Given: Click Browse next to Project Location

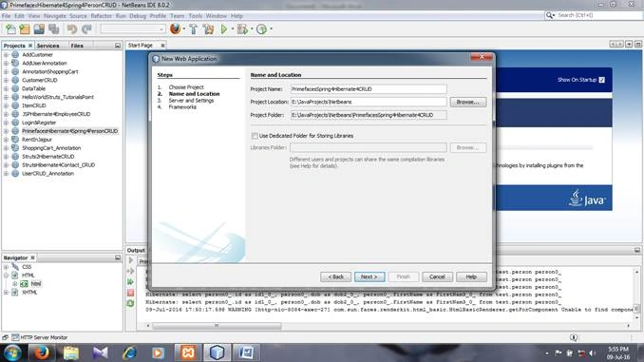Looking at the screenshot, I should tap(468, 102).
